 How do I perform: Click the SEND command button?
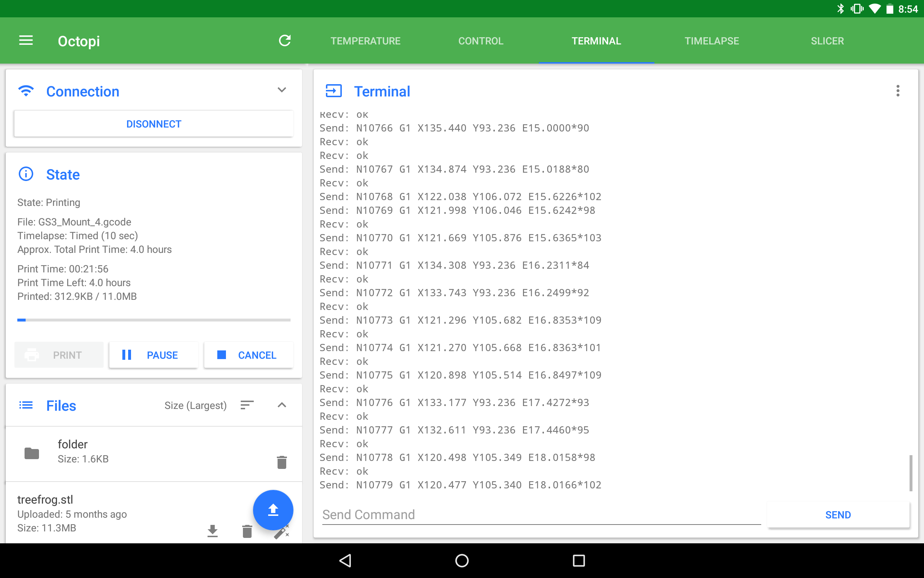coord(838,514)
